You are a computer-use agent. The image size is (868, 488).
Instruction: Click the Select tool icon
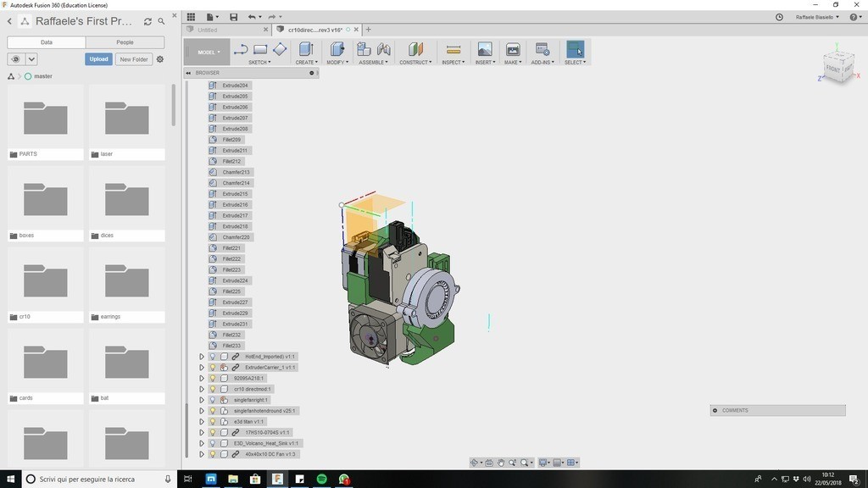coord(575,49)
